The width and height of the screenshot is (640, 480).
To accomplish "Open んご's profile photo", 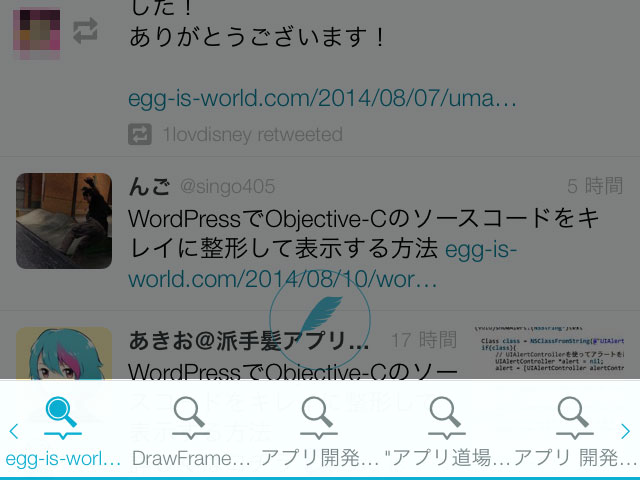I will (64, 221).
